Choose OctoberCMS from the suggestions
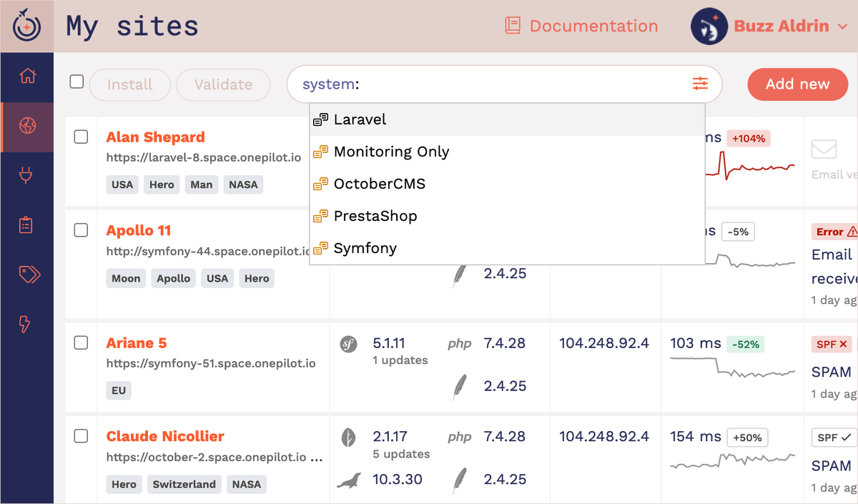This screenshot has width=858, height=504. point(507,184)
